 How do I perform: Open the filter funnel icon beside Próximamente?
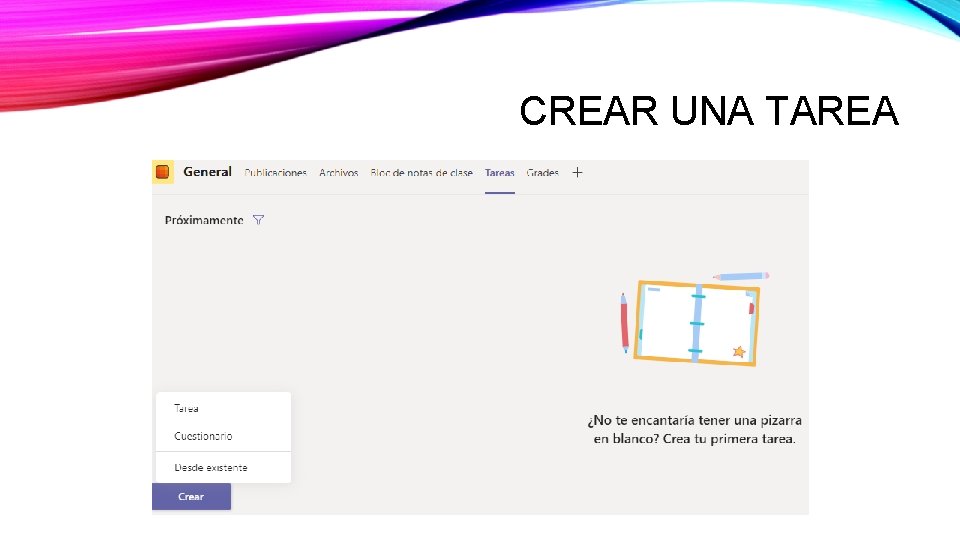pos(258,220)
